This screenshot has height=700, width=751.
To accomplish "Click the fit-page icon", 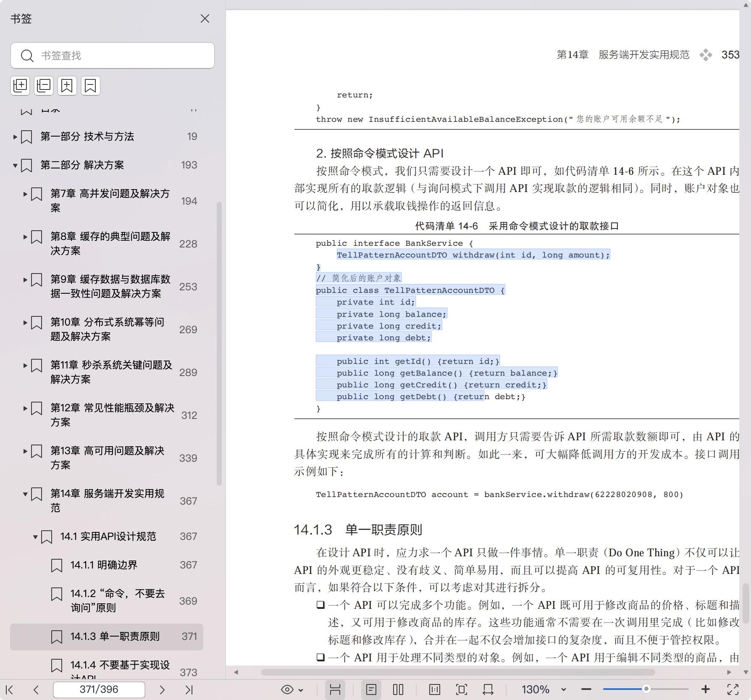I will click(x=462, y=689).
